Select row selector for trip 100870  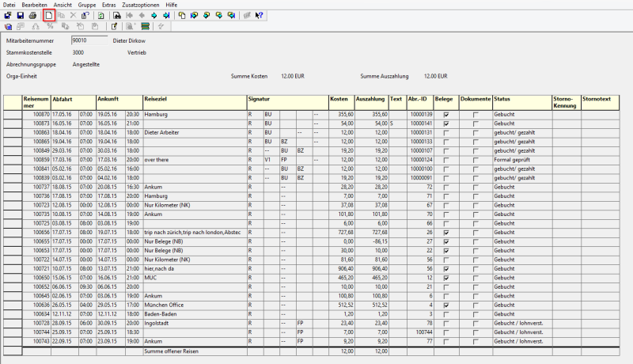(x=13, y=115)
